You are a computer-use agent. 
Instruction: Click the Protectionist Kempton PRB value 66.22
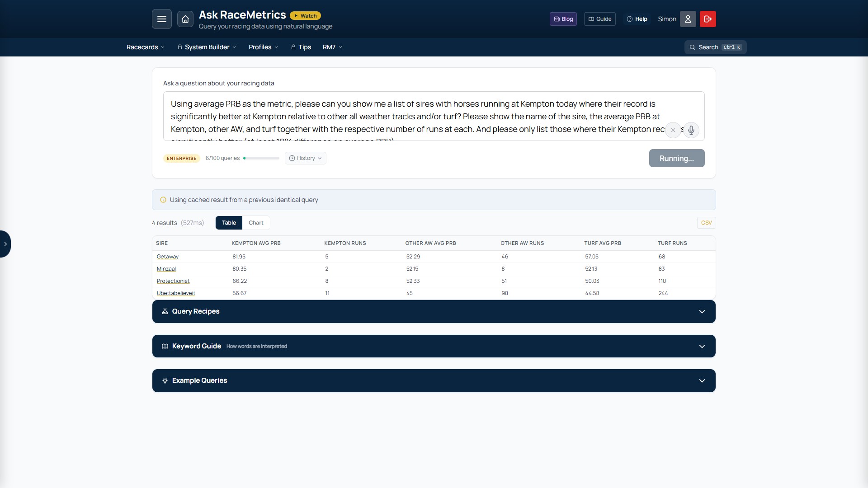point(240,281)
